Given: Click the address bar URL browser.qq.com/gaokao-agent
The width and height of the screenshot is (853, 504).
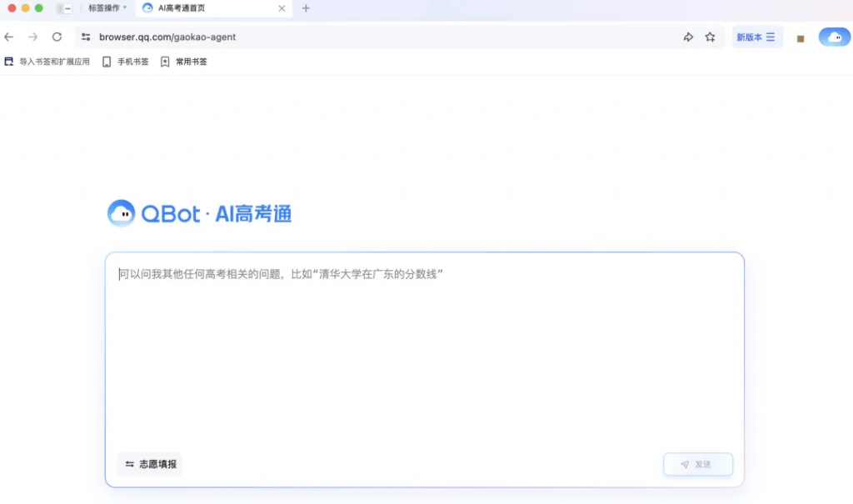Looking at the screenshot, I should click(x=167, y=37).
